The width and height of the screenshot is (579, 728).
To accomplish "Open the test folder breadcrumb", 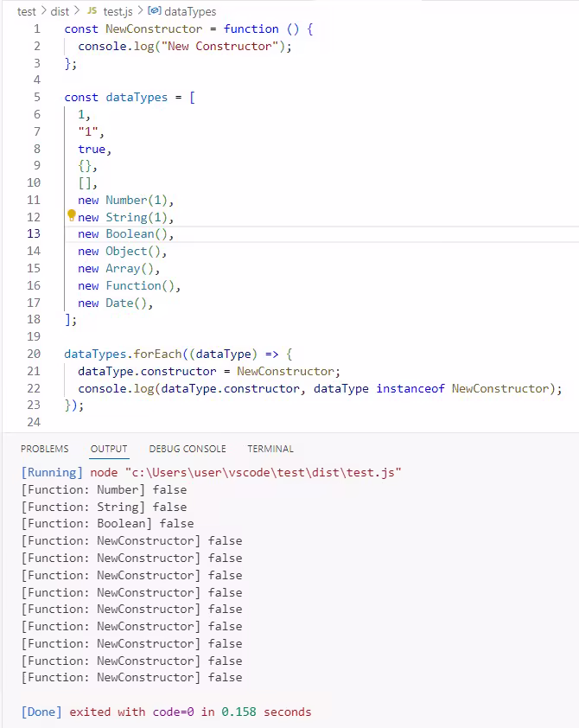I will pos(27,11).
